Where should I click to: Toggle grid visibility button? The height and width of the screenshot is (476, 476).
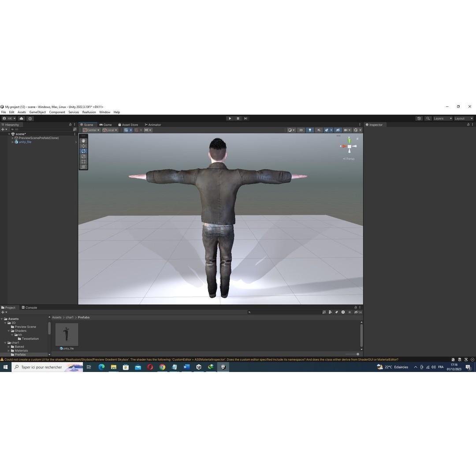click(126, 130)
